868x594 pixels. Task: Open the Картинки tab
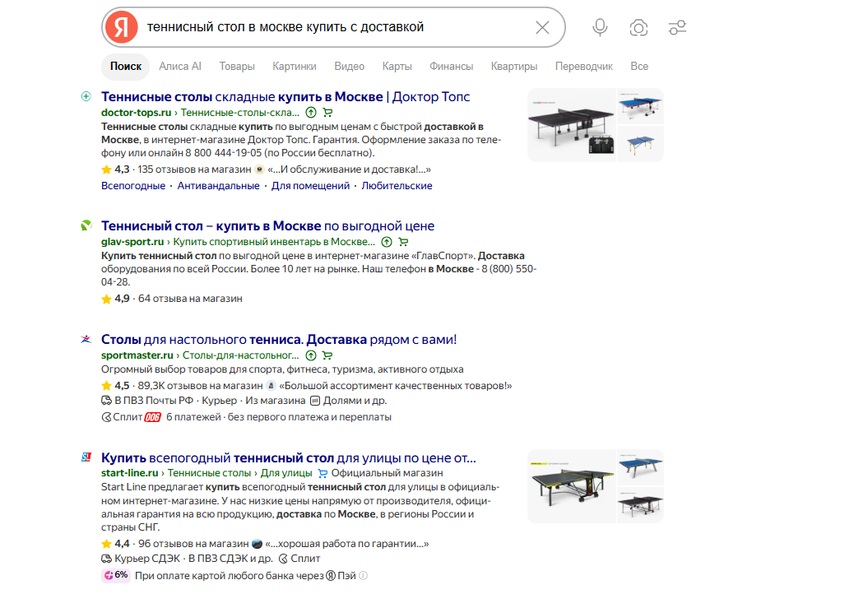pyautogui.click(x=295, y=67)
